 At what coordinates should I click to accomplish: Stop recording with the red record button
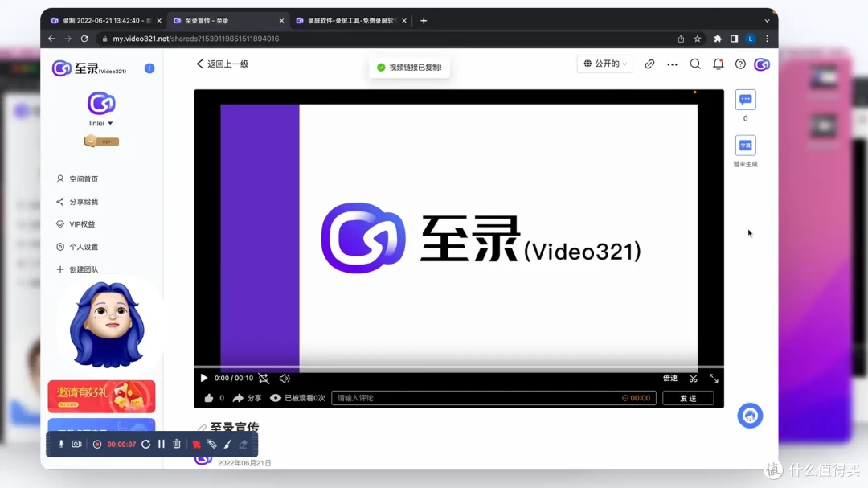coord(97,445)
